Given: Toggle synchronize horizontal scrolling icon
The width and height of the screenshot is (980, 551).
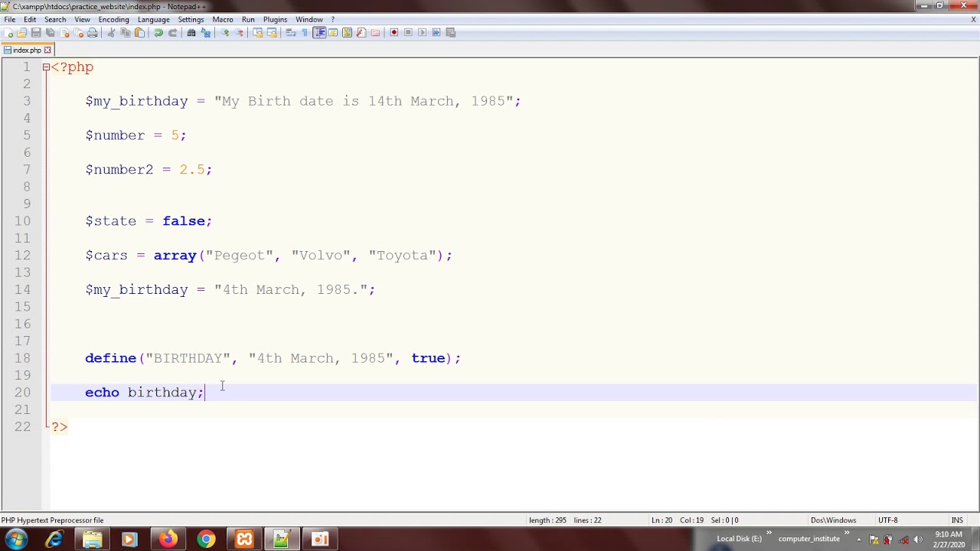Looking at the screenshot, I should pyautogui.click(x=272, y=32).
